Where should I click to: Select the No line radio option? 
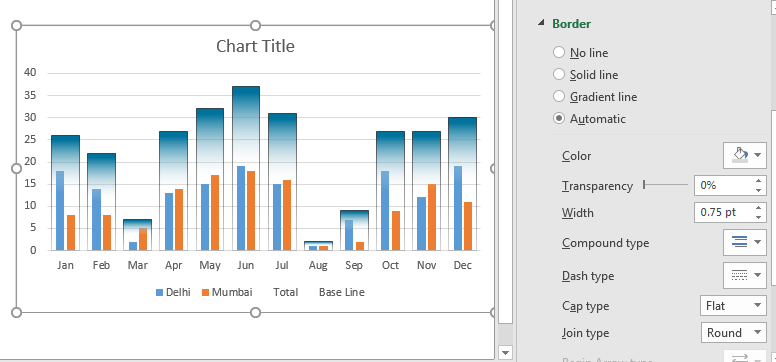click(x=559, y=52)
